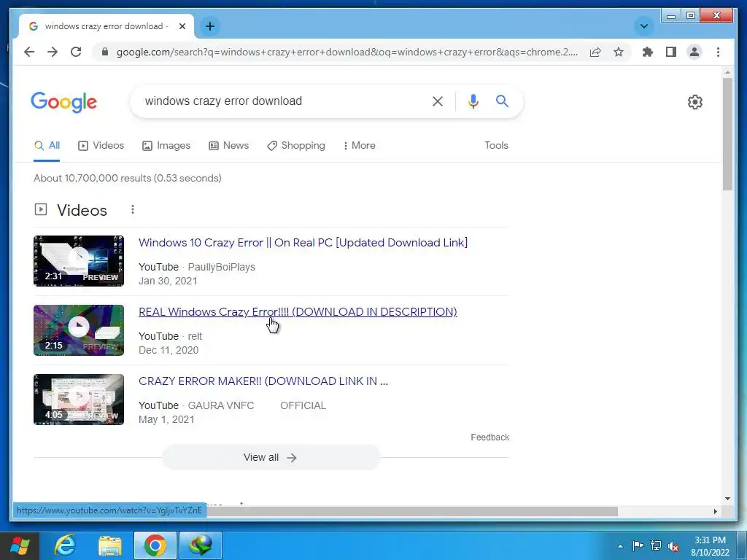This screenshot has height=560, width=747.
Task: Bookmark this page with the star icon
Action: [619, 52]
